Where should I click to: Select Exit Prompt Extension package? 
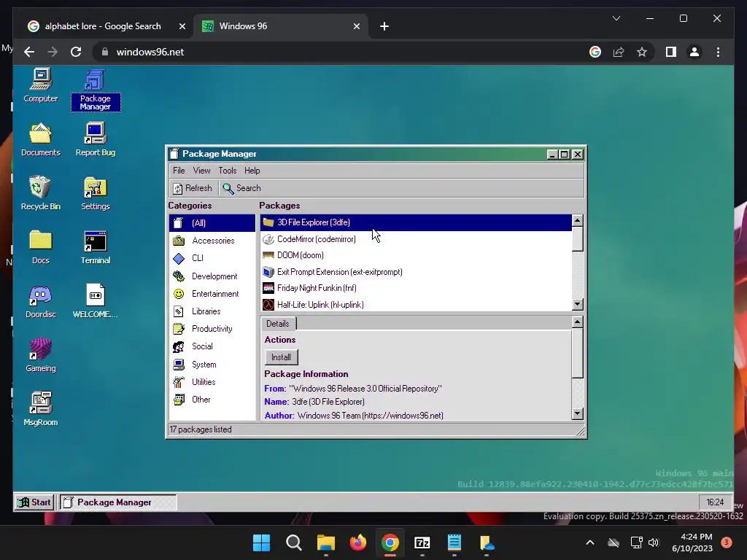click(416, 272)
